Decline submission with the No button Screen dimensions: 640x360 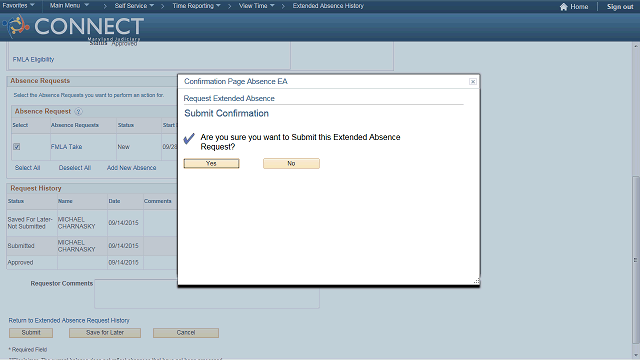click(x=291, y=163)
